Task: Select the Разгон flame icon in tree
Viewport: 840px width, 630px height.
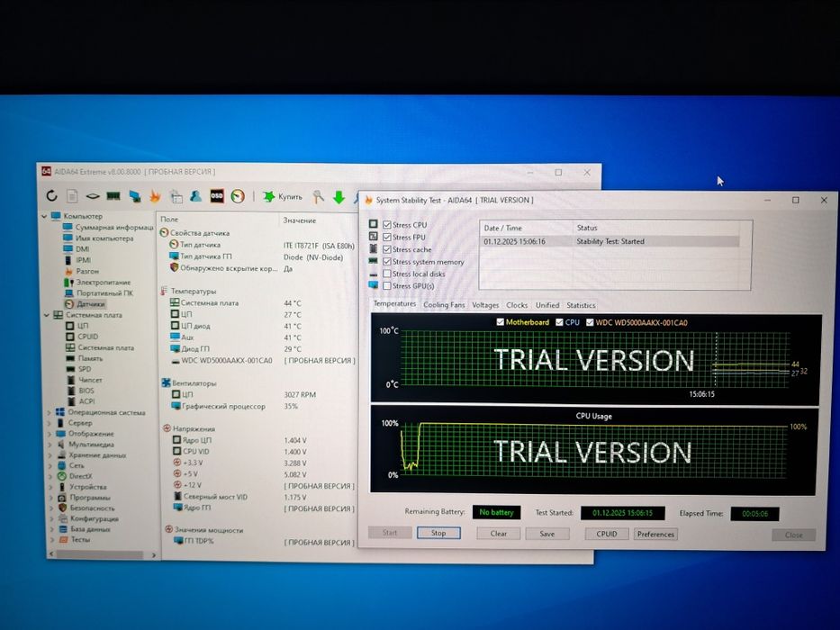Action: (68, 271)
